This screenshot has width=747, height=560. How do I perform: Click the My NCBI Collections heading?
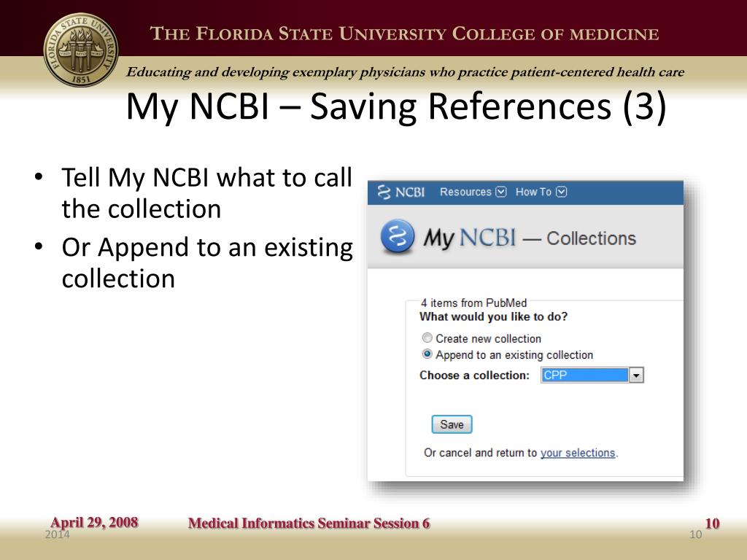pyautogui.click(x=530, y=238)
